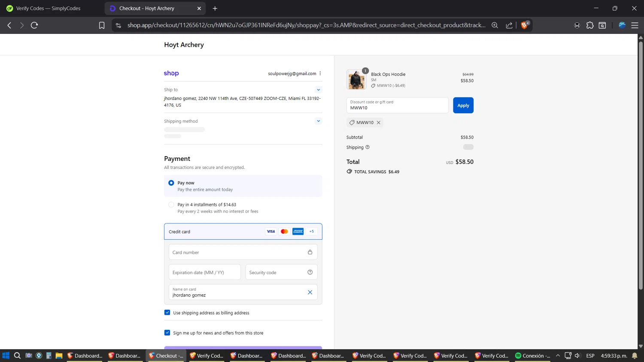Open the browser hamburger menu
The width and height of the screenshot is (644, 362).
635,25
